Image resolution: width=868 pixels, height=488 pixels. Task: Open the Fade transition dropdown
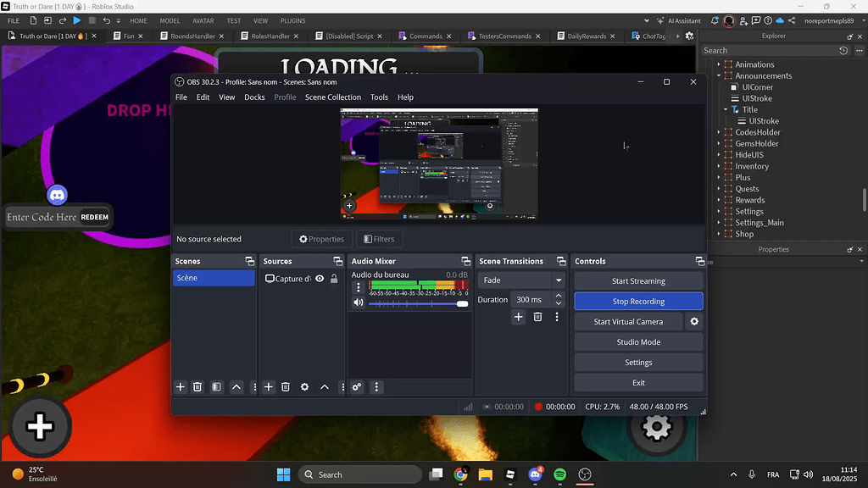[x=520, y=280]
